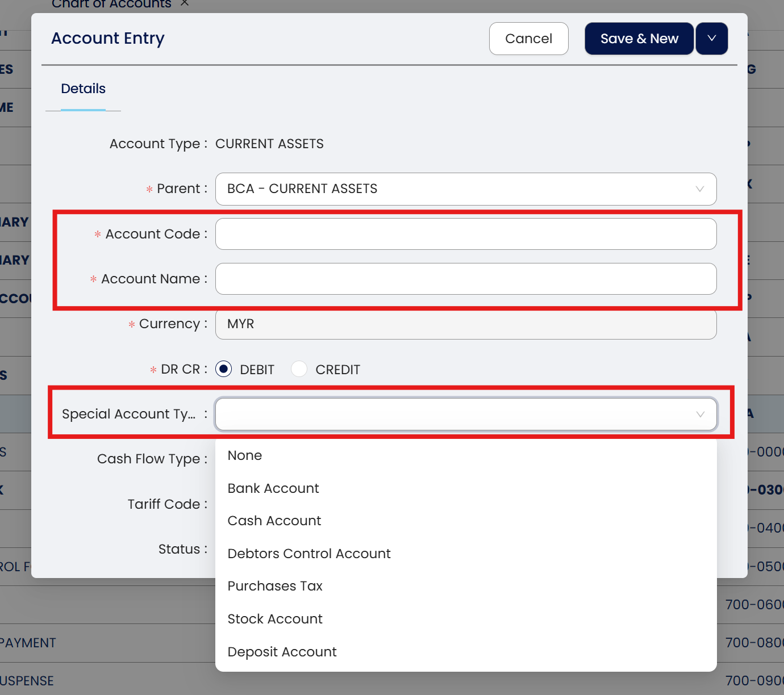Choose None from the dropdown list
784x695 pixels.
245,455
